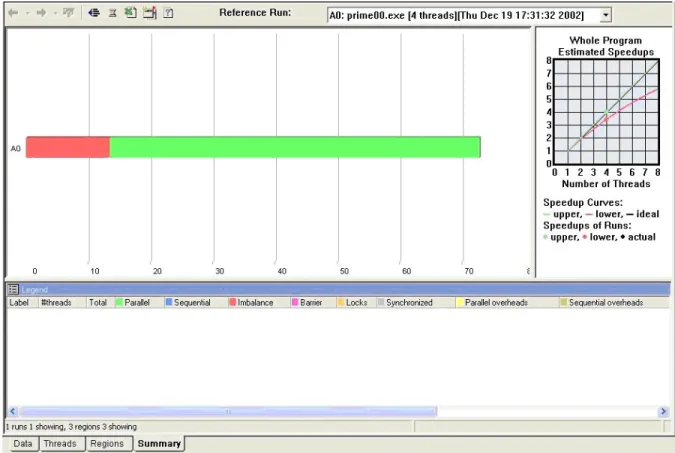Image resolution: width=675 pixels, height=453 pixels.
Task: Open the forward arrow history dropdown
Action: pyautogui.click(x=55, y=13)
